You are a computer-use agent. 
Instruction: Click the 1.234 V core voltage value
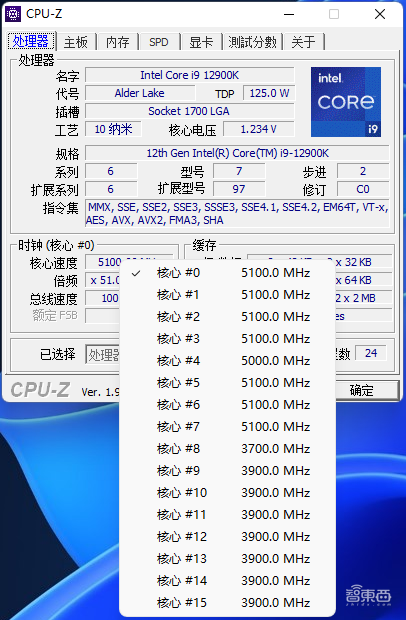click(259, 129)
